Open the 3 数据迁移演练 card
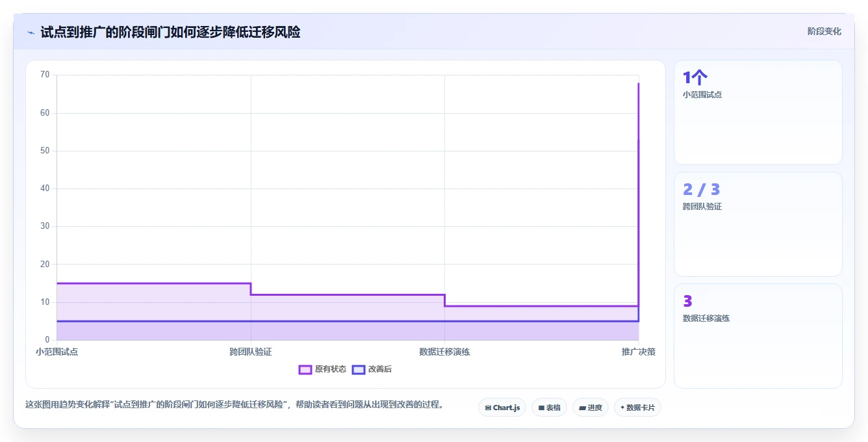This screenshot has height=442, width=868. click(758, 336)
